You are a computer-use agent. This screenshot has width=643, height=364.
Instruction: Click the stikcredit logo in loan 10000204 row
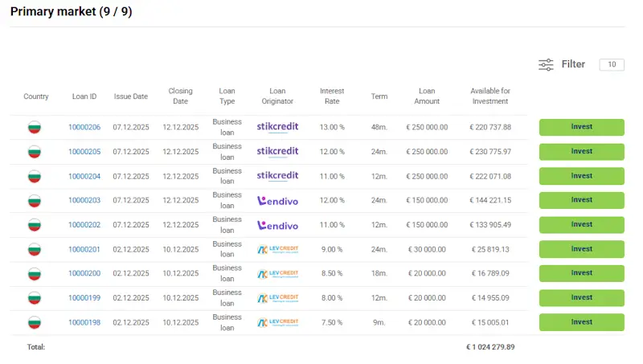[x=277, y=176]
